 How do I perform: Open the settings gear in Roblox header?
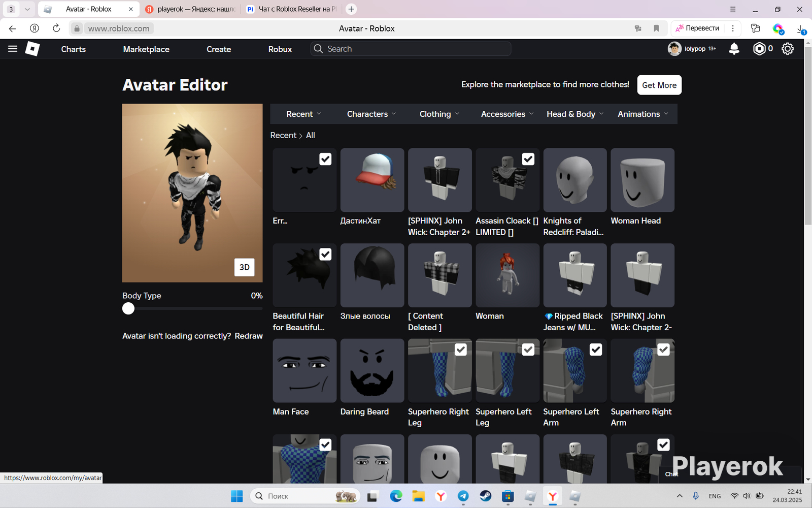pos(788,49)
